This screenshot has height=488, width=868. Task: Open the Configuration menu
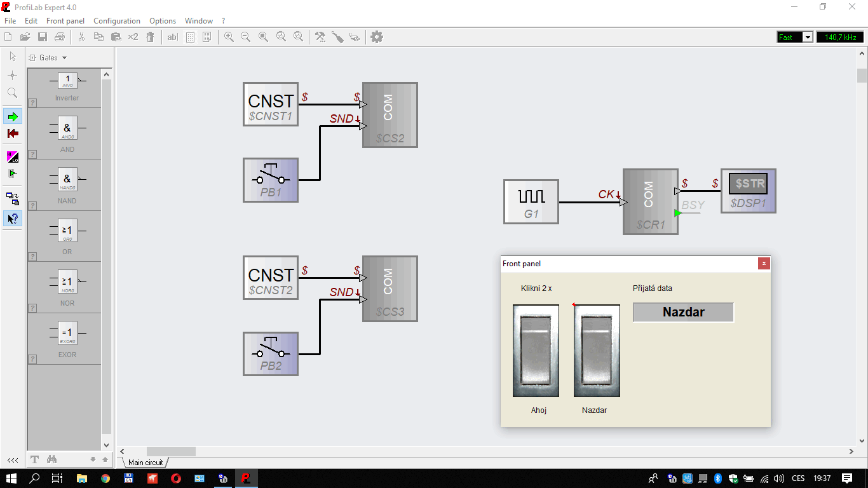117,21
